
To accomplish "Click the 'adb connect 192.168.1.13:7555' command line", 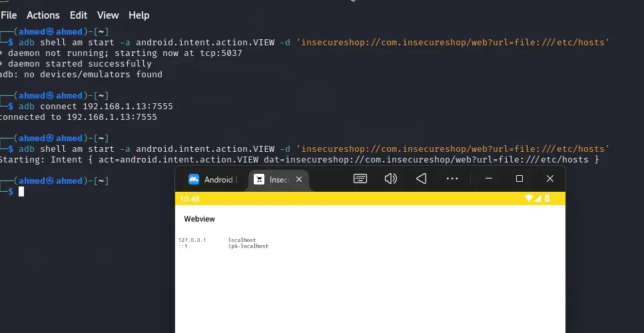I will coord(96,107).
